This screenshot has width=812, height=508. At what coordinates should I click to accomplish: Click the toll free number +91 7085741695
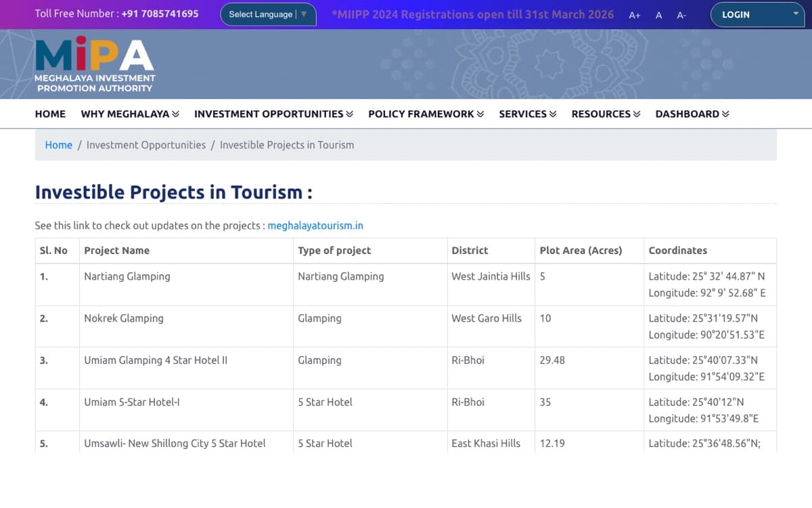160,14
